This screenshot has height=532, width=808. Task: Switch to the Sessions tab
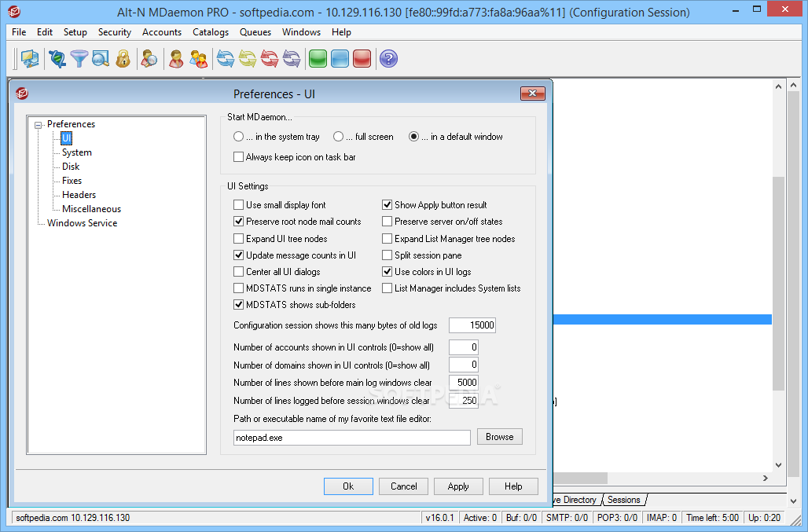623,500
